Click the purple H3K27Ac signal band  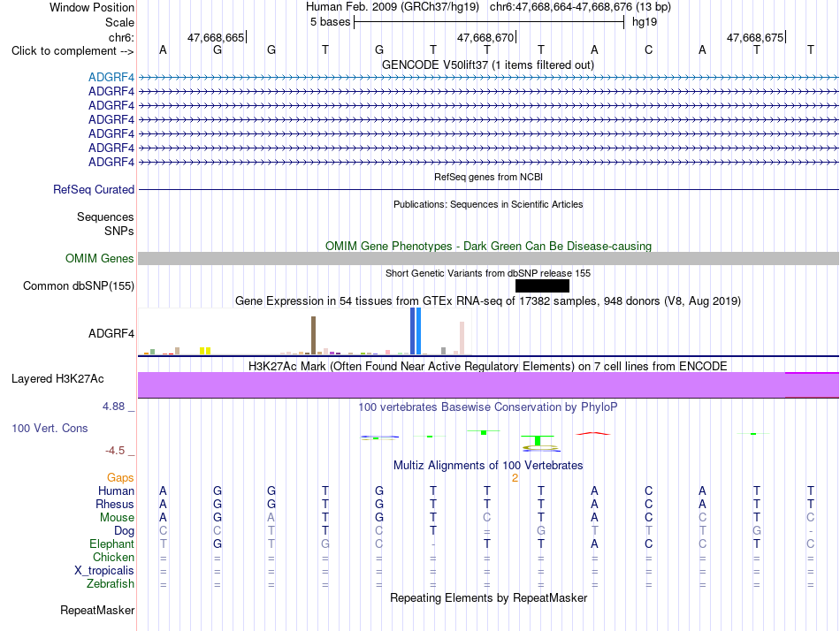click(x=488, y=385)
